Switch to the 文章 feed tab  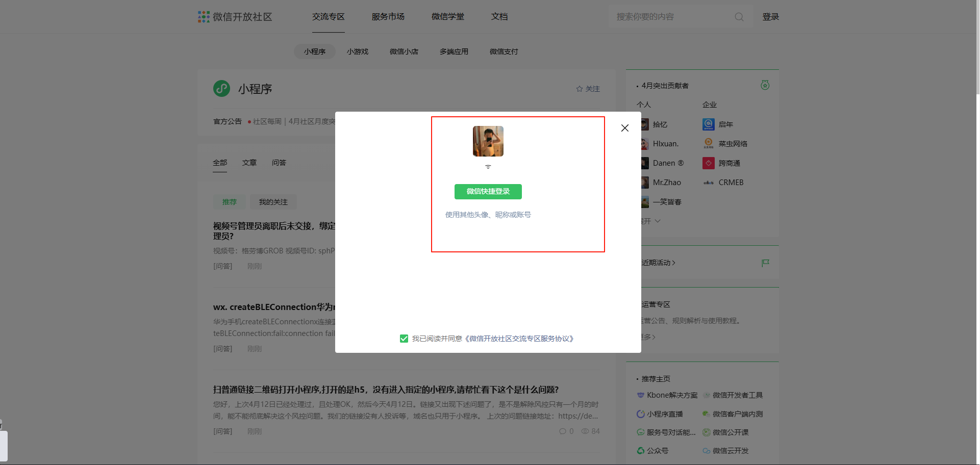click(x=249, y=163)
